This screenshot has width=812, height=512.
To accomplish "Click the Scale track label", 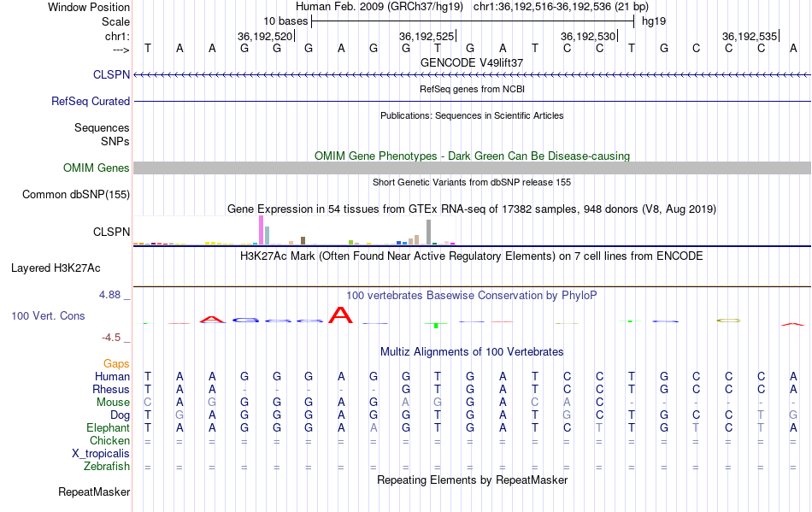I will [x=116, y=21].
